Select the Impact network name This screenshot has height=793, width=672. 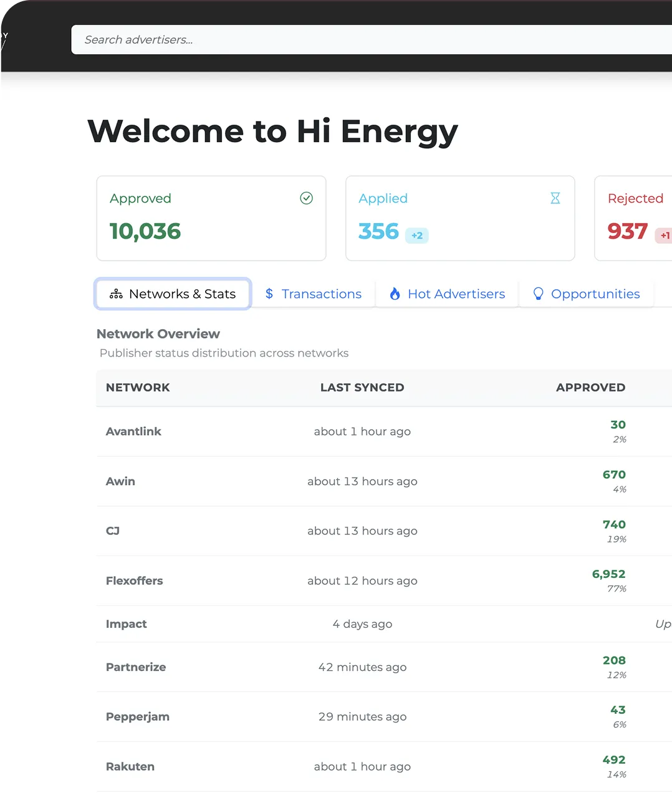click(127, 624)
